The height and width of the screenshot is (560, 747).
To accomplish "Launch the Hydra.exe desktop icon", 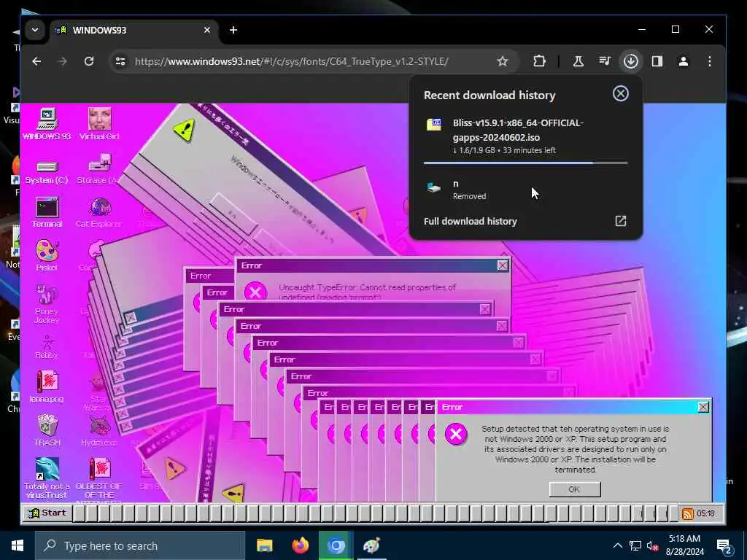I will (99, 430).
